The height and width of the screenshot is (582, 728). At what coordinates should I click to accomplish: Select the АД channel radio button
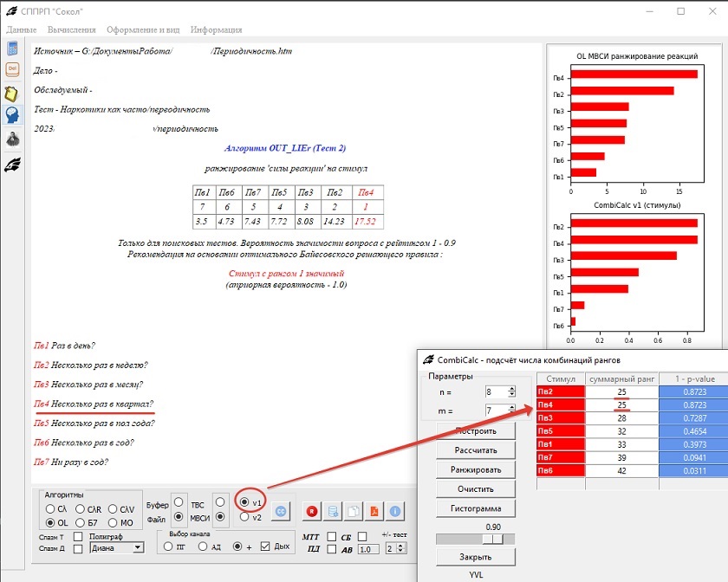tap(203, 546)
